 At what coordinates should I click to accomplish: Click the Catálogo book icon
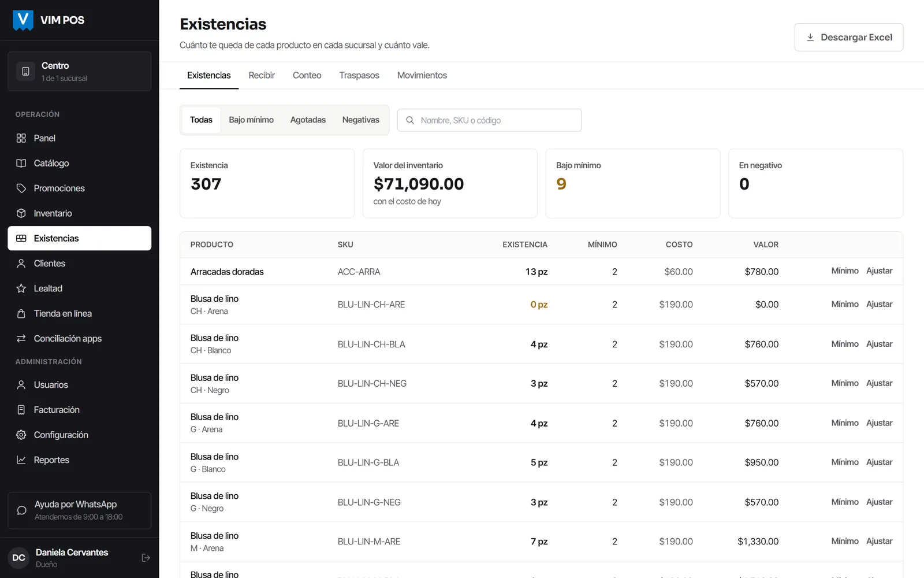(x=21, y=163)
